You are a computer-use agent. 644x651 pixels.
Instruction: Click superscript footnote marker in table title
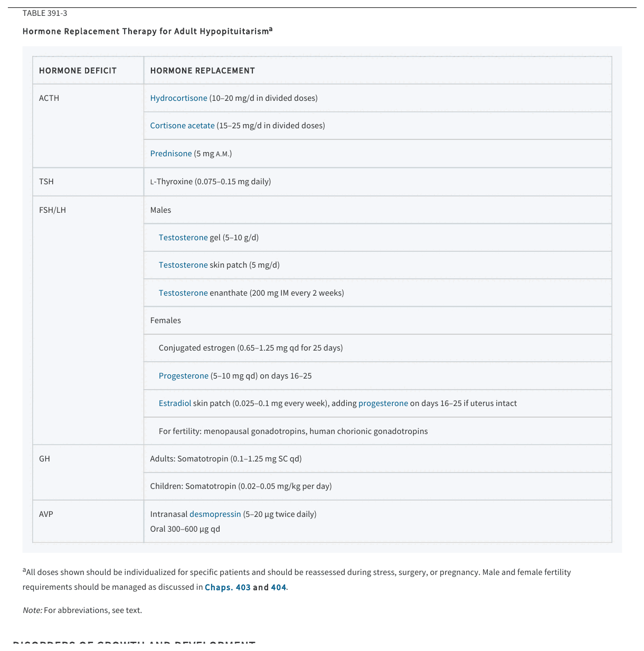(x=271, y=30)
